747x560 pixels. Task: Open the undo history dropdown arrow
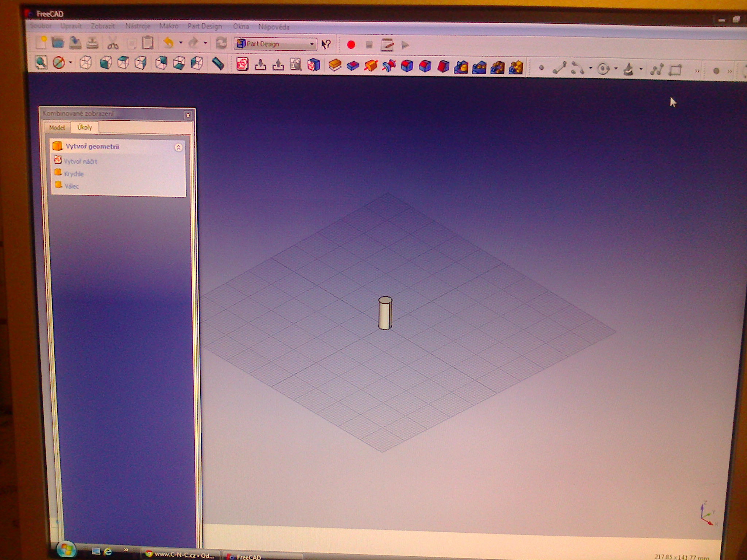click(181, 43)
